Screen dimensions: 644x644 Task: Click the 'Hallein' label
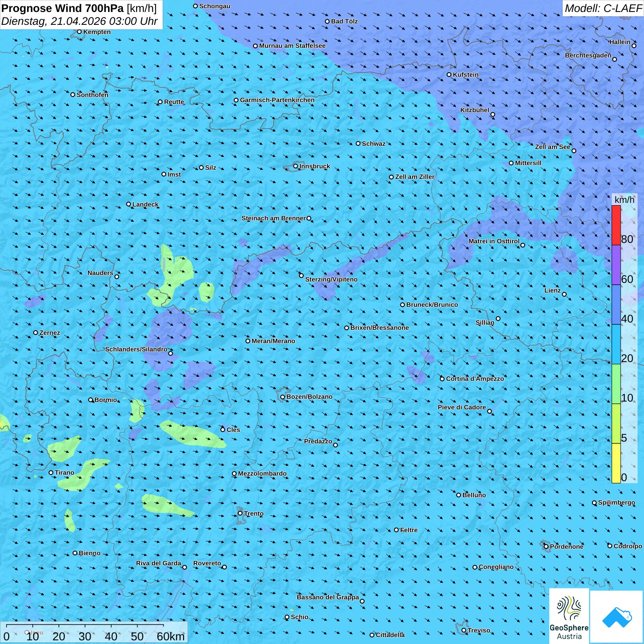pyautogui.click(x=620, y=42)
